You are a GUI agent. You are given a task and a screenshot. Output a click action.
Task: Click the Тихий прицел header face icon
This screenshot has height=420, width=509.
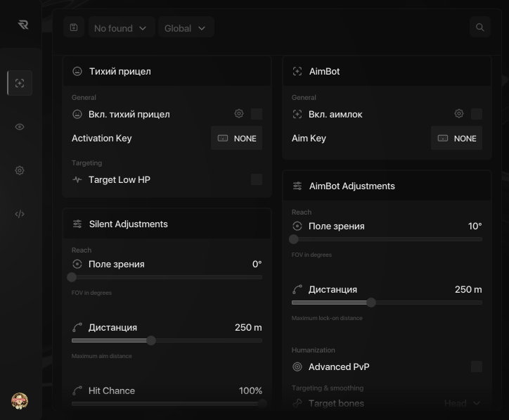click(77, 71)
